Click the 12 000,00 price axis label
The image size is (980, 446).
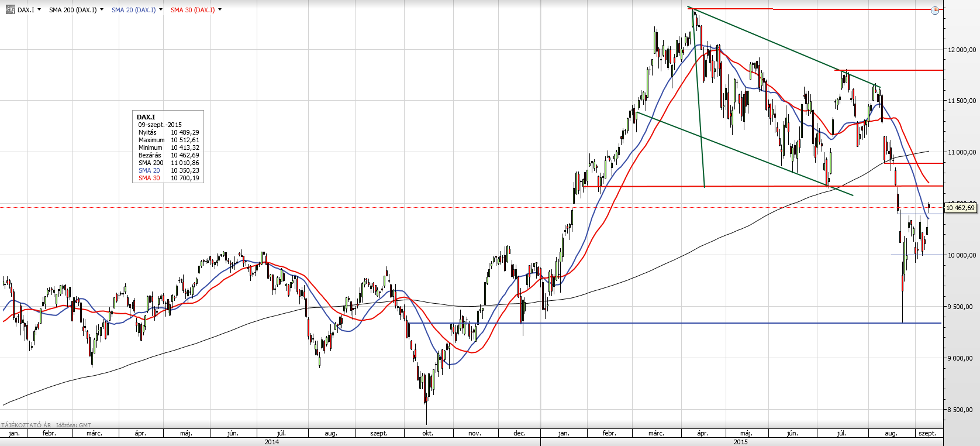pyautogui.click(x=962, y=50)
